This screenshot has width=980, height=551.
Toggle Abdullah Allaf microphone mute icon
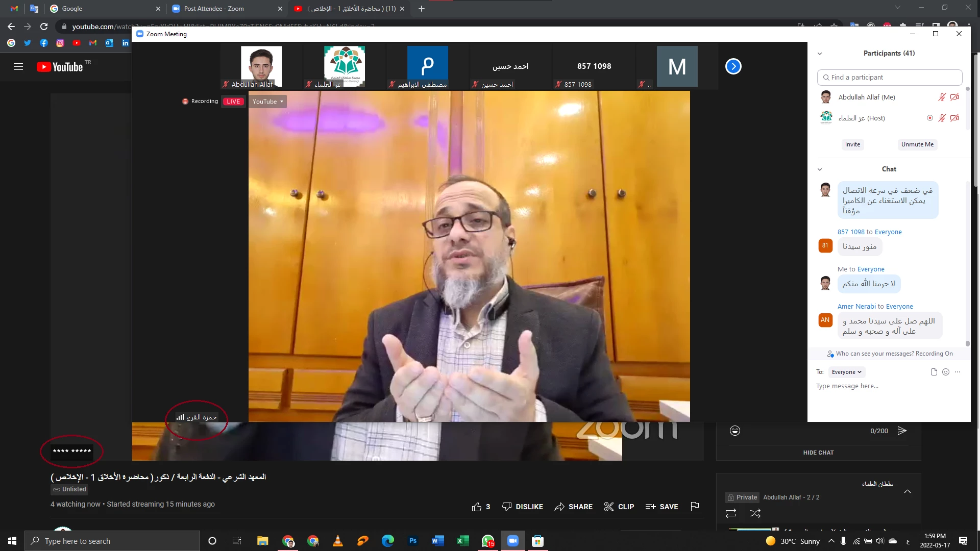tap(942, 97)
